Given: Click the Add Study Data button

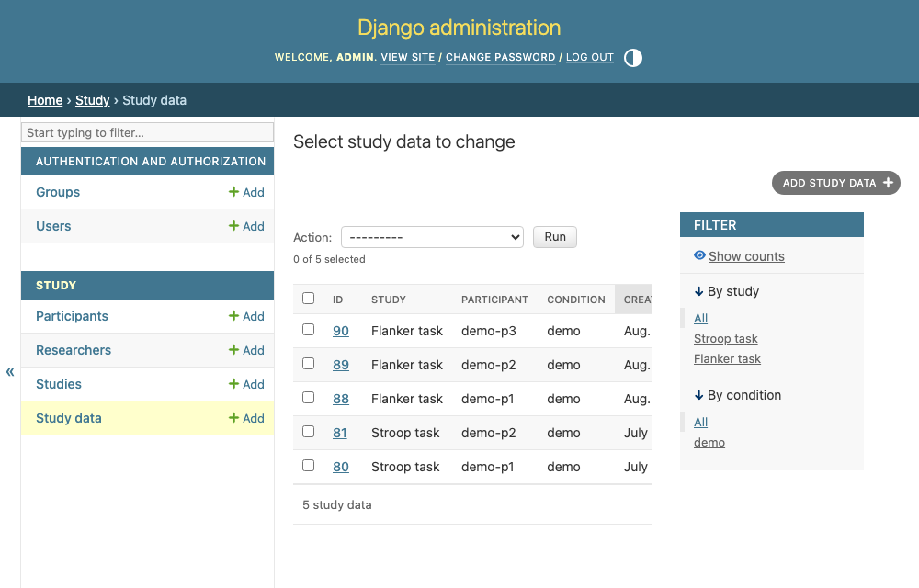Looking at the screenshot, I should pos(835,183).
